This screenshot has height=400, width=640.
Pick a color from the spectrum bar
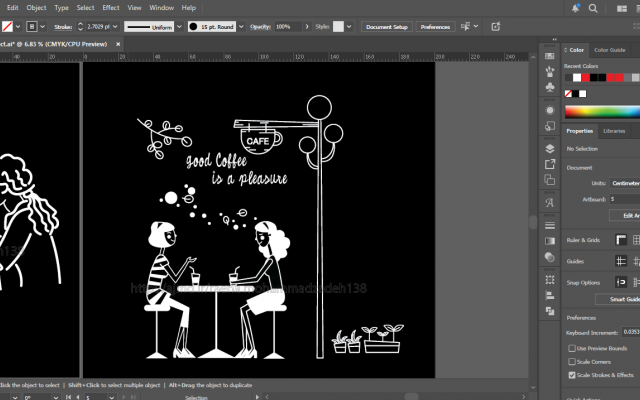tap(602, 111)
